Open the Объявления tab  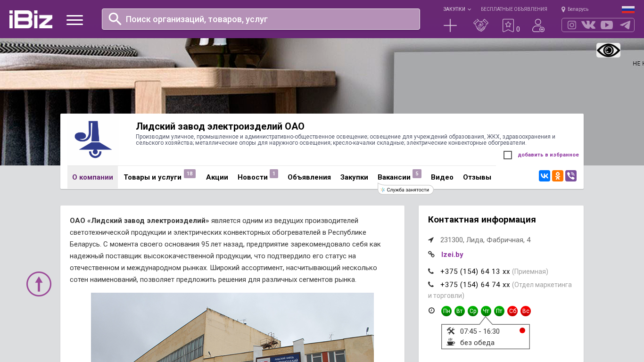coord(309,177)
